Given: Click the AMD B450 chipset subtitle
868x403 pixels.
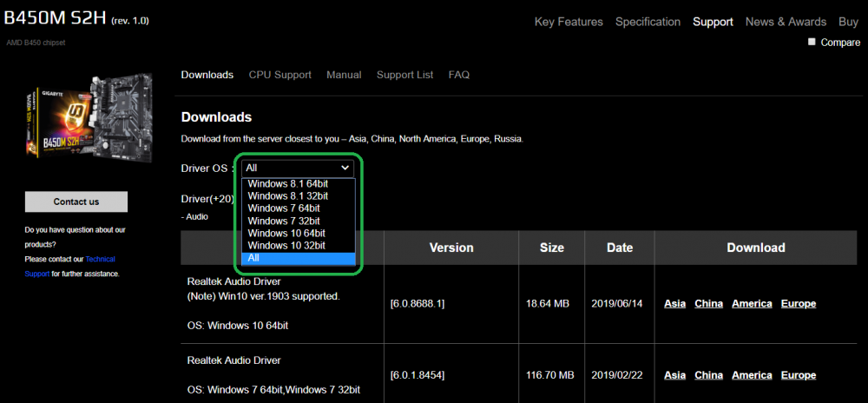Looking at the screenshot, I should [36, 43].
